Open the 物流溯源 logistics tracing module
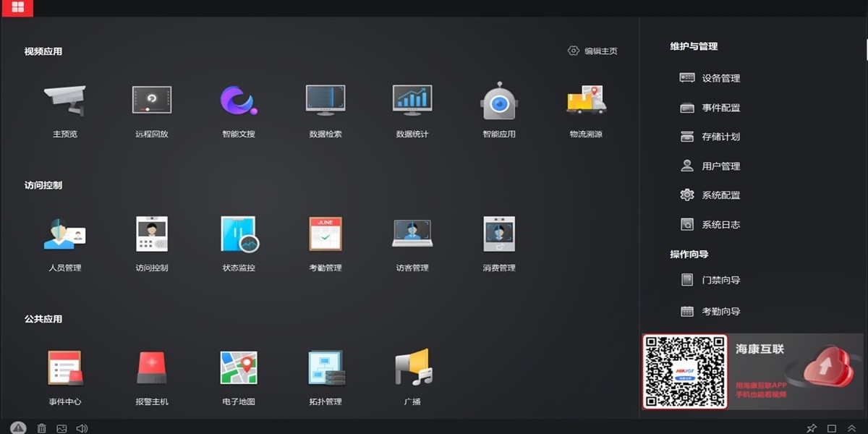 [x=585, y=101]
